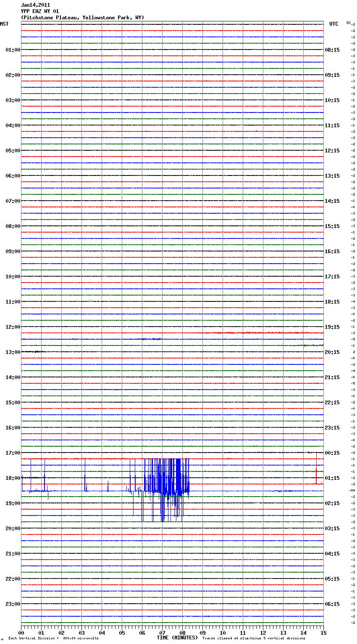
Task: Click the 01:15 UTC time label
Action: pos(332,478)
